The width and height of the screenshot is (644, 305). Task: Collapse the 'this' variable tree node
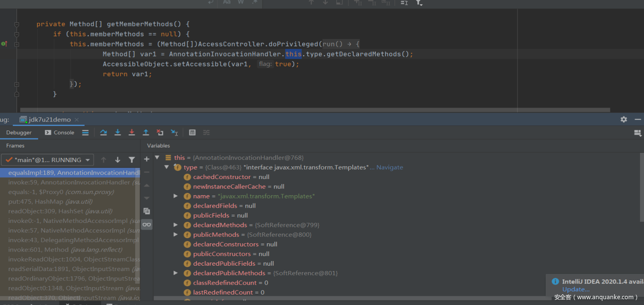coord(157,157)
